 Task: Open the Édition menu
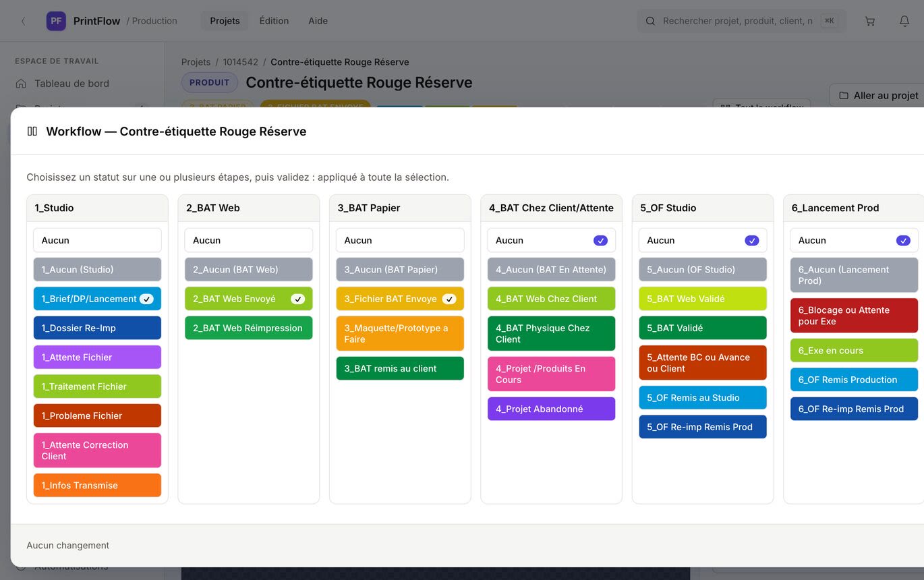pos(274,21)
